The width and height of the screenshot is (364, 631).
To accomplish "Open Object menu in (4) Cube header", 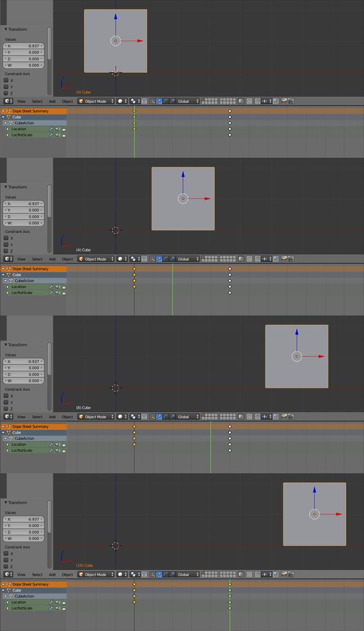I will click(68, 259).
